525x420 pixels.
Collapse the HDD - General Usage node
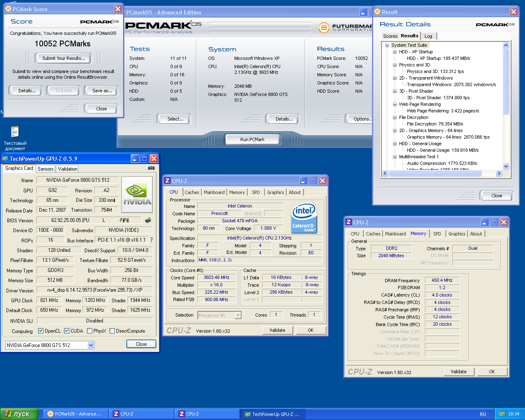[395, 144]
